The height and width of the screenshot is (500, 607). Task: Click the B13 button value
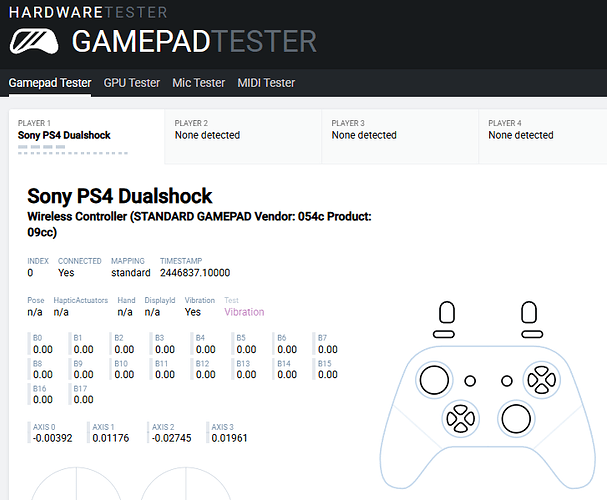[246, 375]
